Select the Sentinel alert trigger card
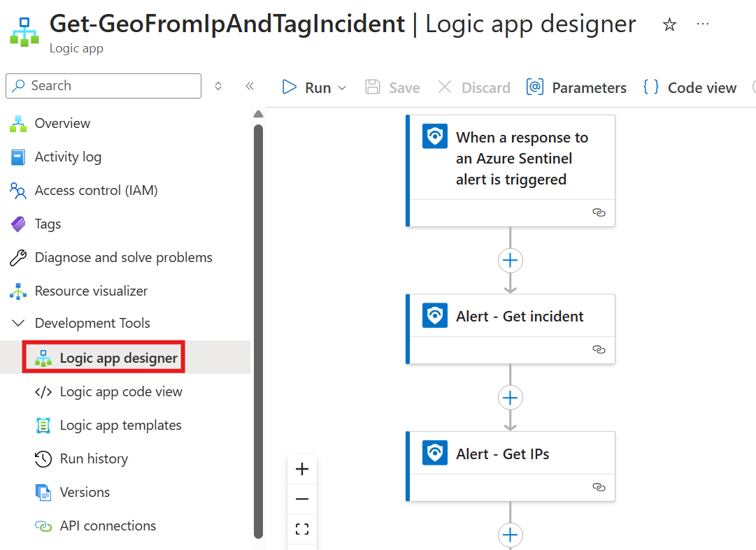756x550 pixels. (511, 171)
